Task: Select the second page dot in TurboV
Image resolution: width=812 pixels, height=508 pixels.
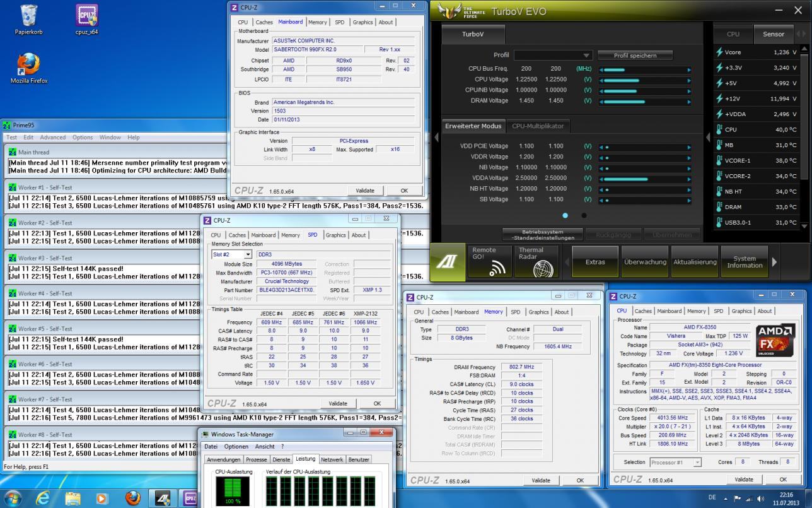Action: 584,215
